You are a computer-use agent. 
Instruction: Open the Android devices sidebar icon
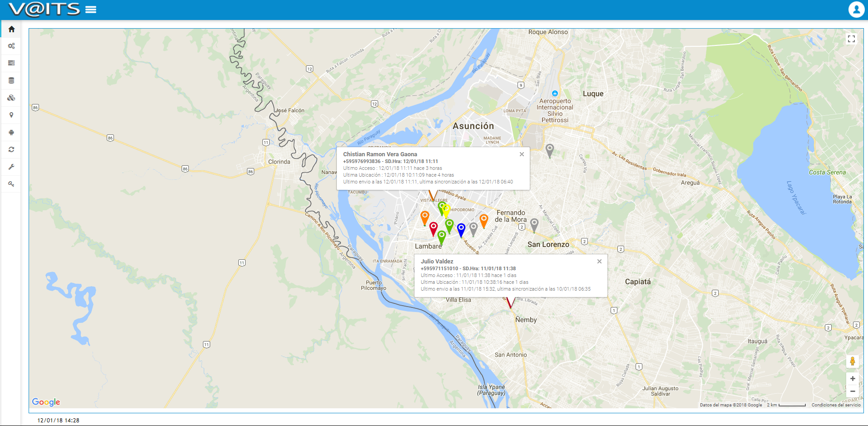tap(11, 132)
